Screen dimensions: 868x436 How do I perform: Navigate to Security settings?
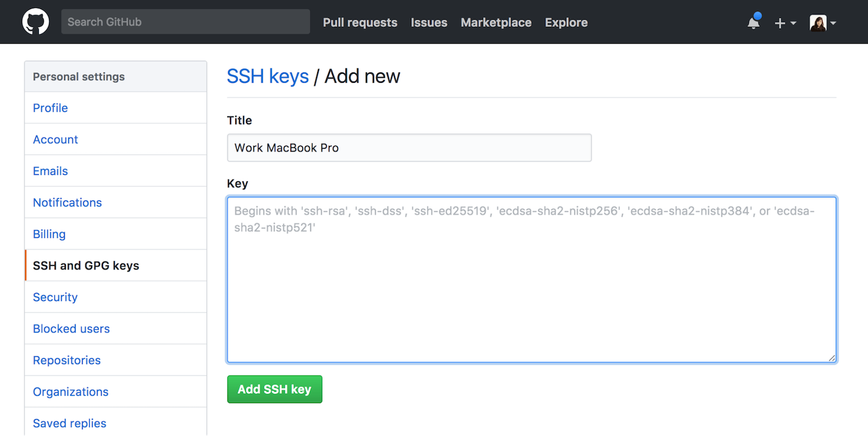click(x=55, y=297)
